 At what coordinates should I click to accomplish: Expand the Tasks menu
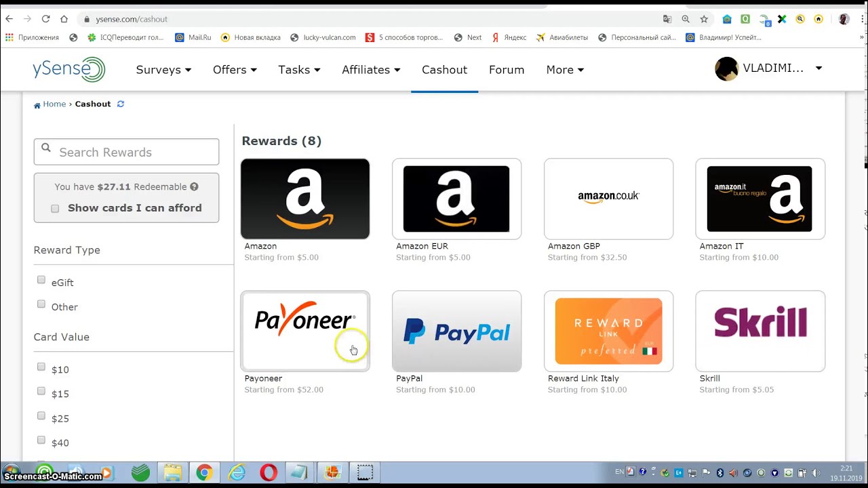click(x=299, y=70)
